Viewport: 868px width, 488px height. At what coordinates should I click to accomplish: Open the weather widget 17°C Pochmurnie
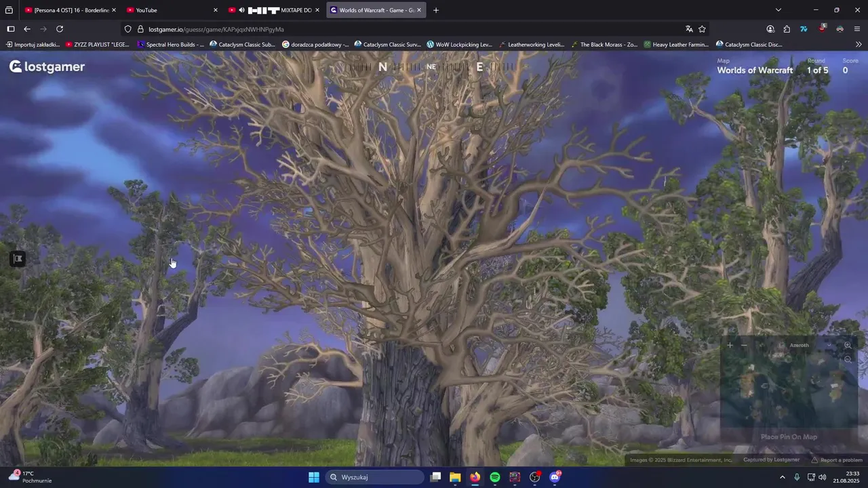(30, 477)
